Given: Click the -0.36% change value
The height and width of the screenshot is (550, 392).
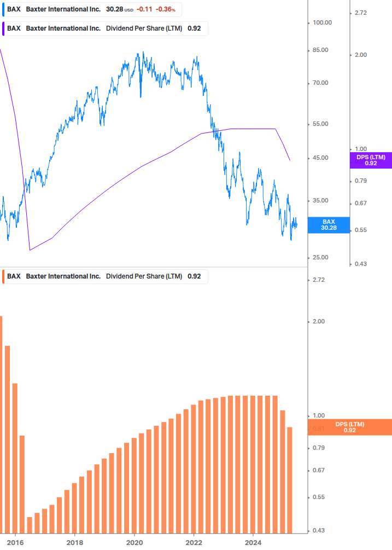Looking at the screenshot, I should 166,9.
